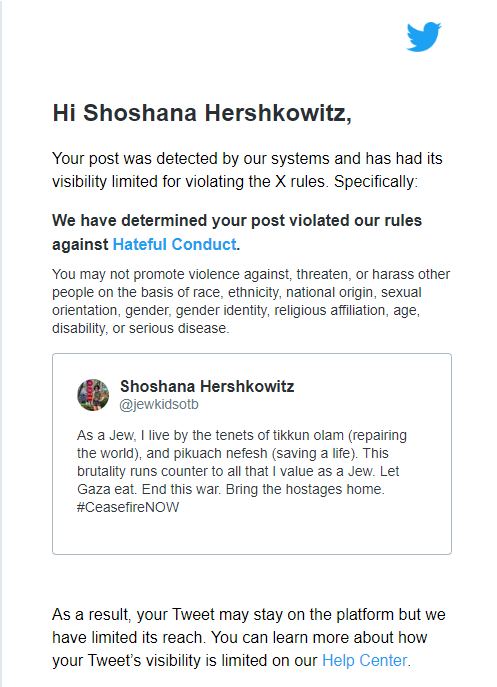497x687 pixels.
Task: Click the 'As a result, your Tweet' paragraph
Action: pos(248,637)
